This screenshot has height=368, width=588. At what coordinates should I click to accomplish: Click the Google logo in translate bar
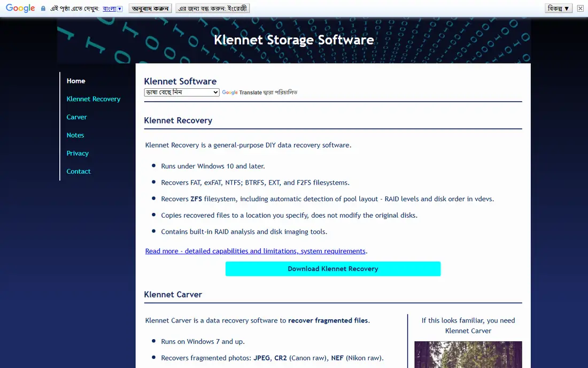(x=20, y=8)
